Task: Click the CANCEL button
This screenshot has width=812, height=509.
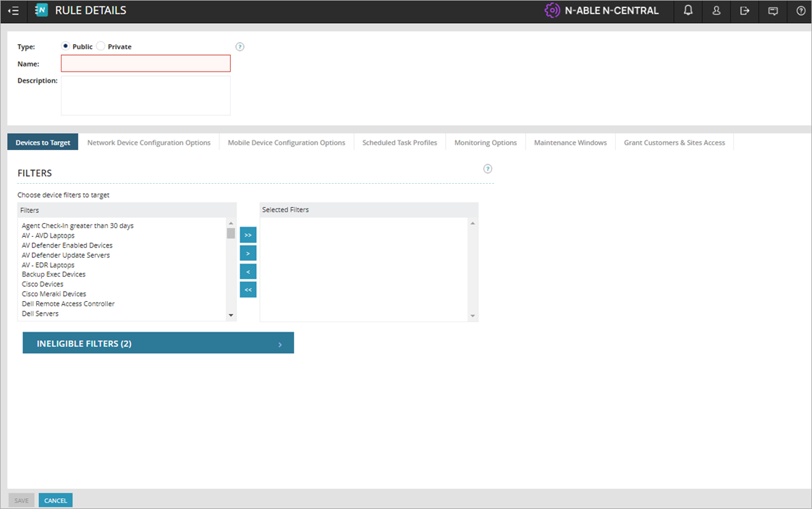Action: coord(55,500)
